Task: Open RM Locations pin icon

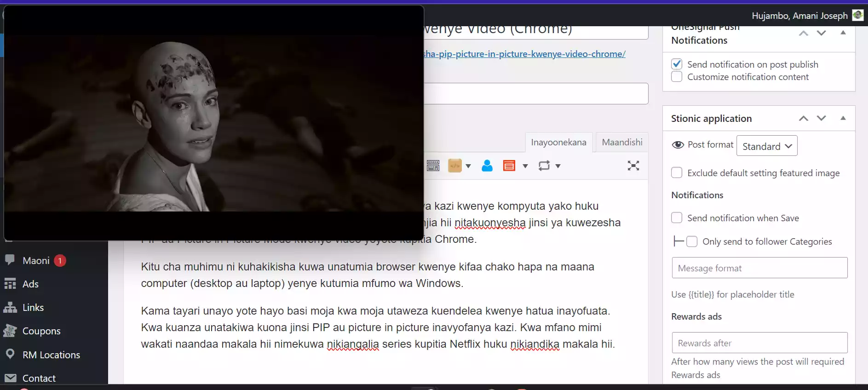Action: (10, 355)
